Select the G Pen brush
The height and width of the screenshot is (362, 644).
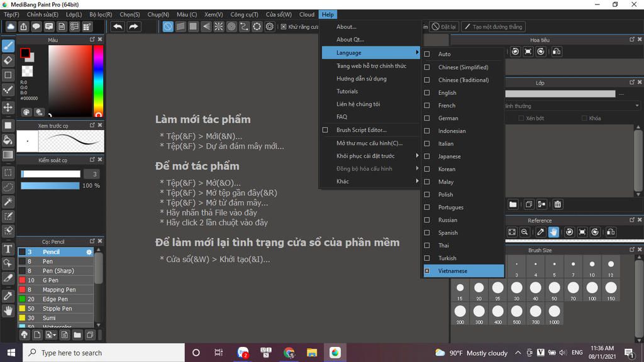pyautogui.click(x=55, y=280)
